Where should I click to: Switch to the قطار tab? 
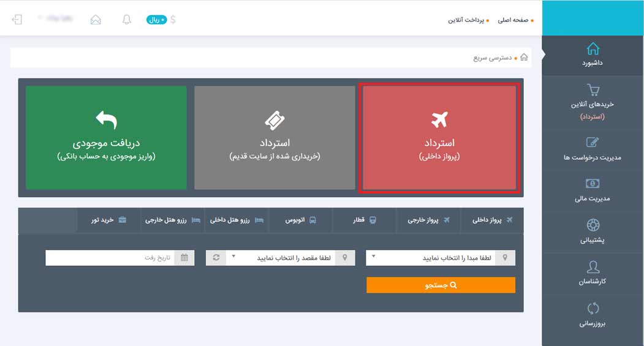pos(364,220)
